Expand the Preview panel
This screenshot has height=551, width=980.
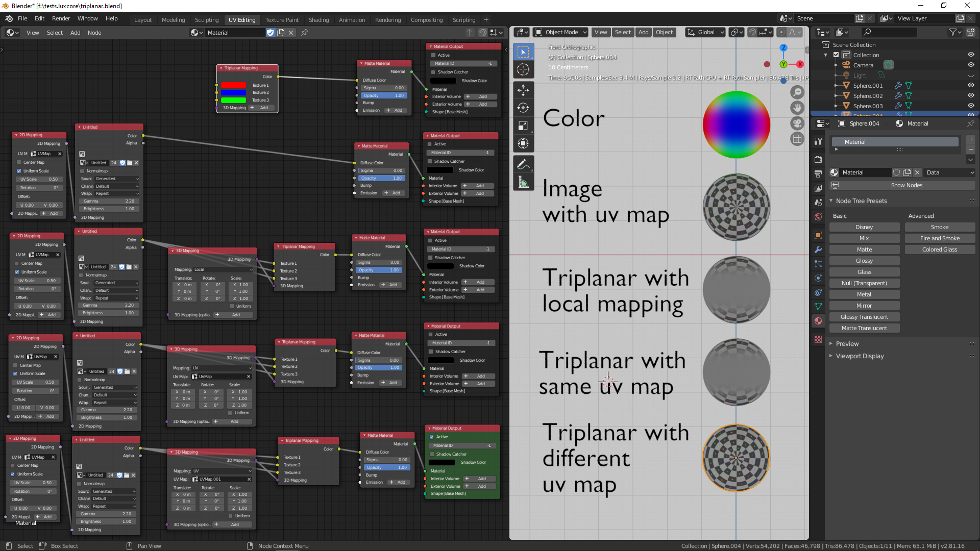[x=847, y=344]
